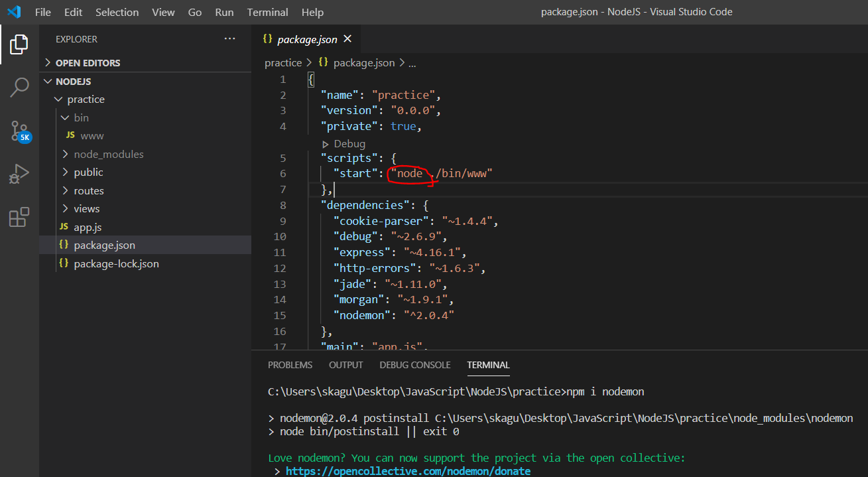Click the terminal npm i nodemon command line
The height and width of the screenshot is (477, 868).
[456, 391]
